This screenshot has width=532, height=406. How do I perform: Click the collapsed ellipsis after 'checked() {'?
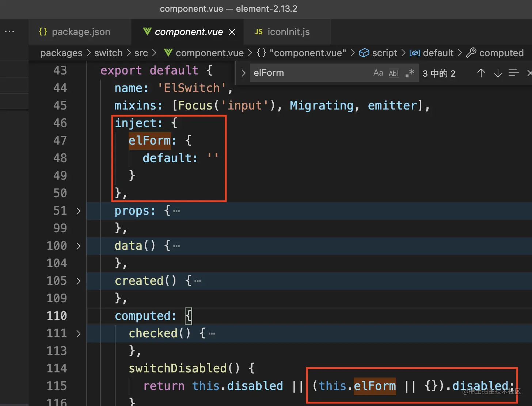pos(212,334)
